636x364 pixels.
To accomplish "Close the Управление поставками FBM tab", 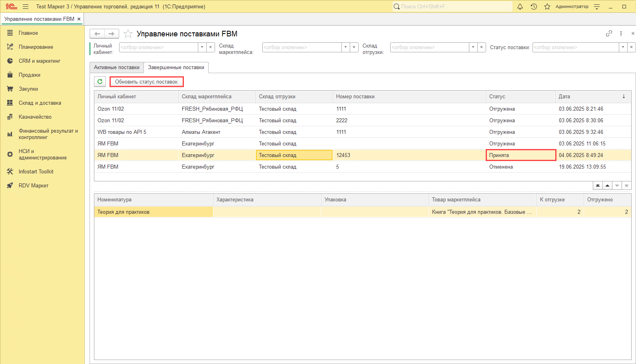I will [79, 19].
